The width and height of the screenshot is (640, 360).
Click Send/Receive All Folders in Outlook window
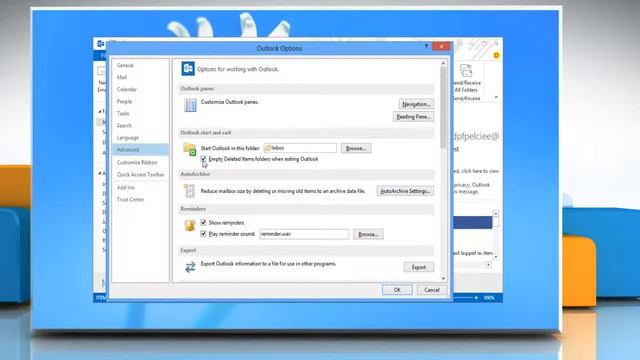[x=466, y=78]
